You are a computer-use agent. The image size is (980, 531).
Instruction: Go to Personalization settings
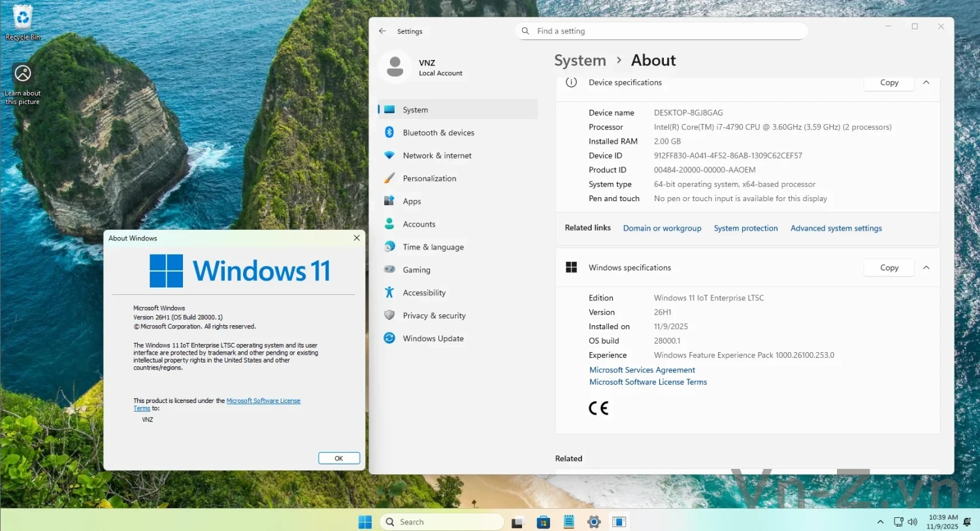[x=429, y=178]
